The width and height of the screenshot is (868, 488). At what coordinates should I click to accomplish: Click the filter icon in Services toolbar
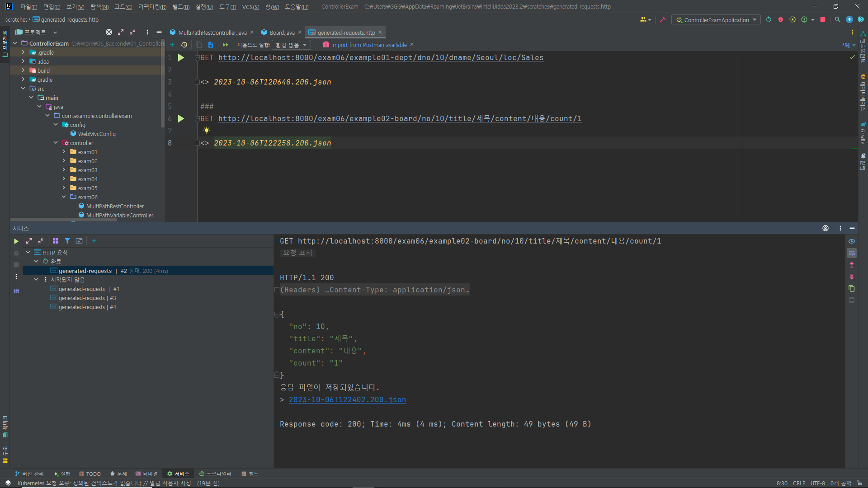pyautogui.click(x=67, y=241)
